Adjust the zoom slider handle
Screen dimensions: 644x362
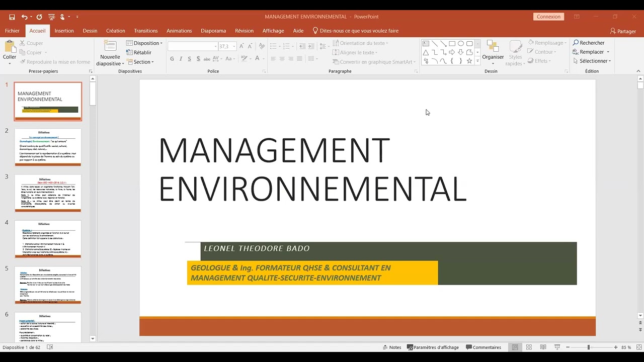tap(588, 347)
